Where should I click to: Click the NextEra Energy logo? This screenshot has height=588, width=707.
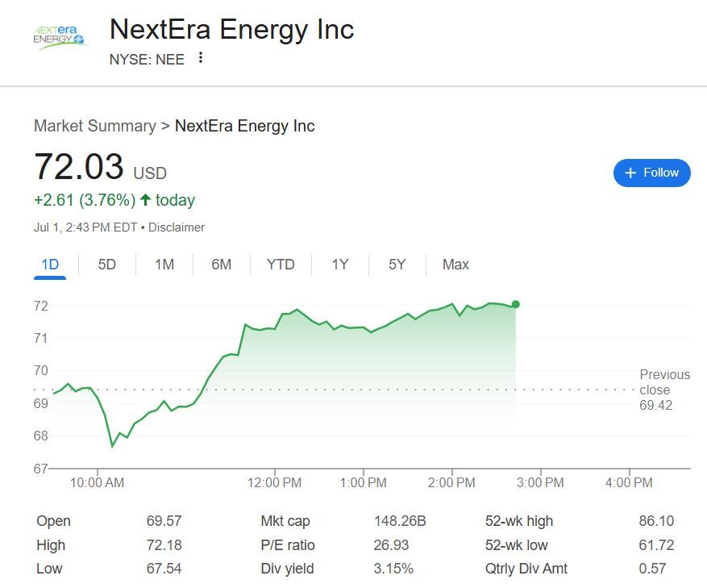tap(59, 36)
